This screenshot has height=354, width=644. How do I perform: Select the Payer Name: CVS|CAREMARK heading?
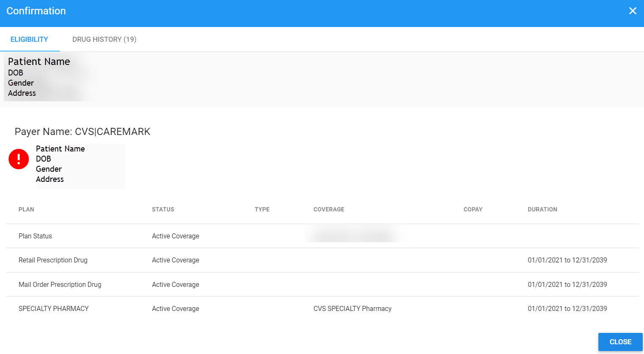[82, 132]
